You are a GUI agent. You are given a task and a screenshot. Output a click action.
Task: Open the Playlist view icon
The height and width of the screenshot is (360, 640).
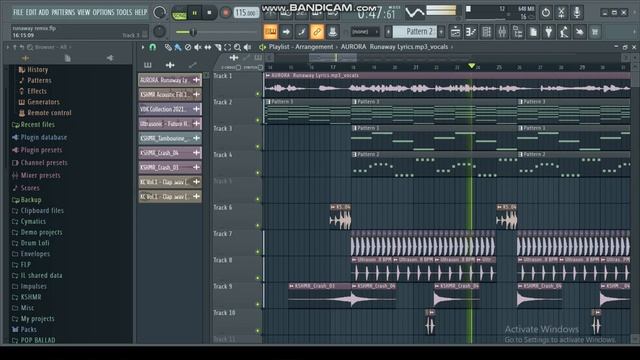pyautogui.click(x=456, y=32)
